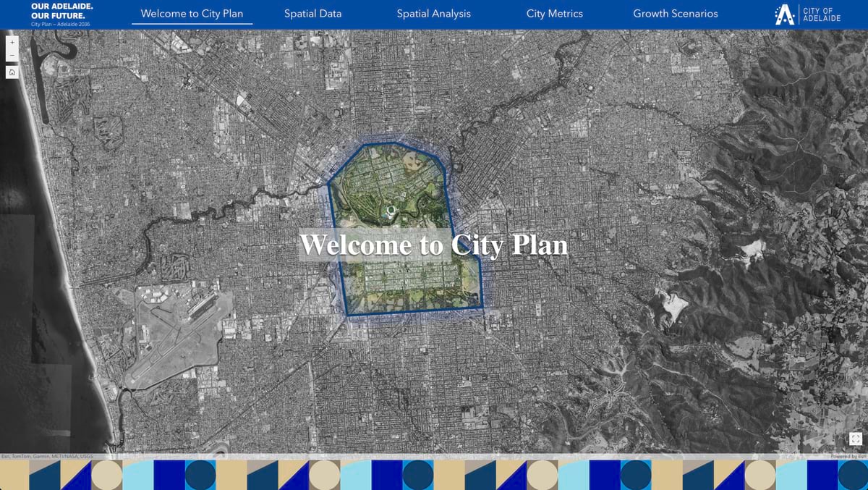Open the Powered by Esri link

tap(846, 457)
